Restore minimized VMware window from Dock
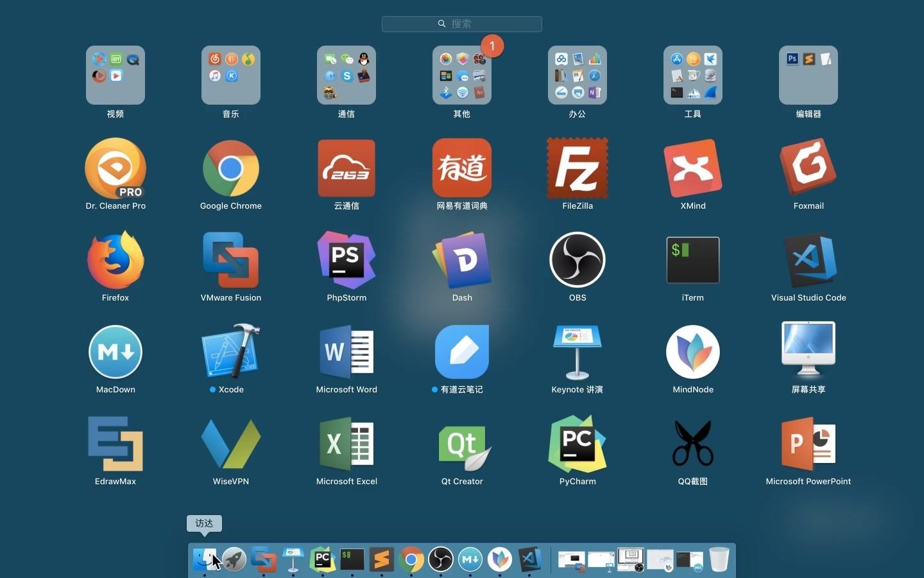The width and height of the screenshot is (924, 578). (x=572, y=561)
